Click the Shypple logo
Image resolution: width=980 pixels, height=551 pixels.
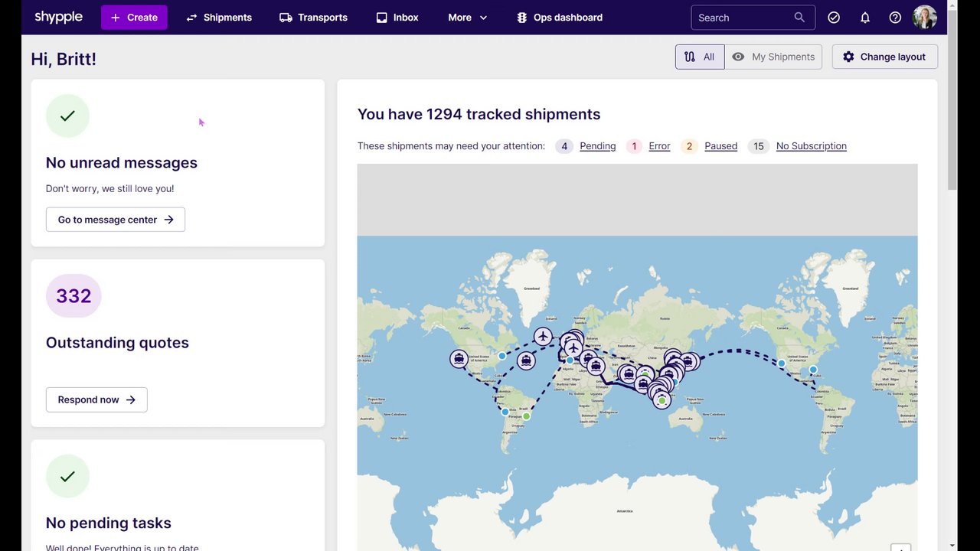pyautogui.click(x=58, y=17)
